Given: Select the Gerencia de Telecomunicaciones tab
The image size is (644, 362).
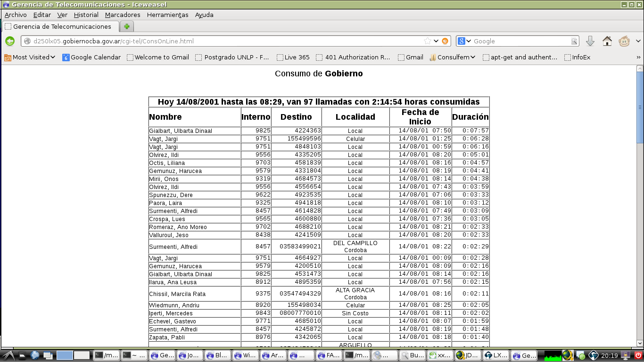Looking at the screenshot, I should pyautogui.click(x=60, y=26).
